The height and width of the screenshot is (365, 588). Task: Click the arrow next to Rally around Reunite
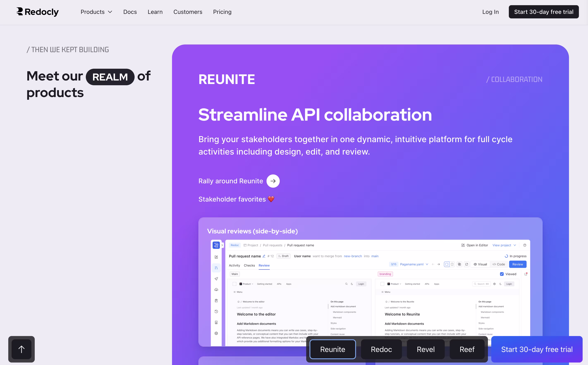[273, 181]
